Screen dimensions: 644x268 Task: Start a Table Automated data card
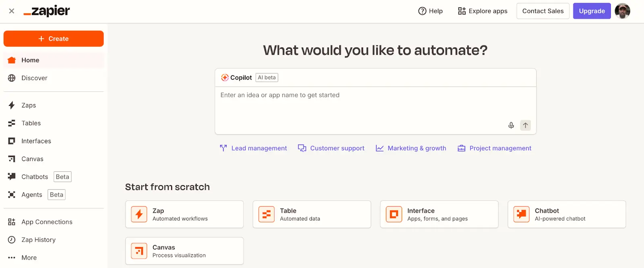pos(312,214)
